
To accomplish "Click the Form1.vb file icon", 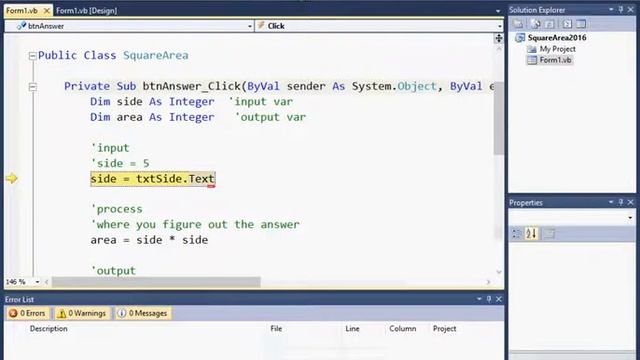I will click(x=531, y=60).
